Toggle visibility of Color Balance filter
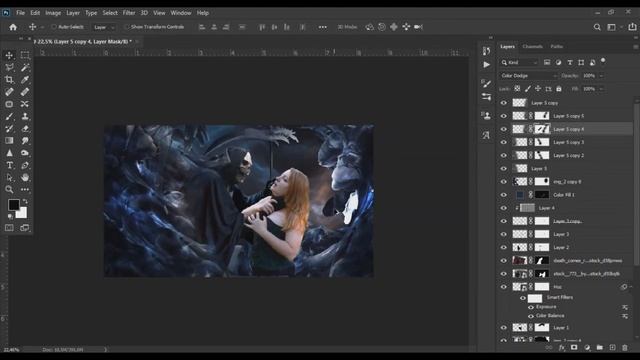This screenshot has width=640, height=360. tap(531, 316)
